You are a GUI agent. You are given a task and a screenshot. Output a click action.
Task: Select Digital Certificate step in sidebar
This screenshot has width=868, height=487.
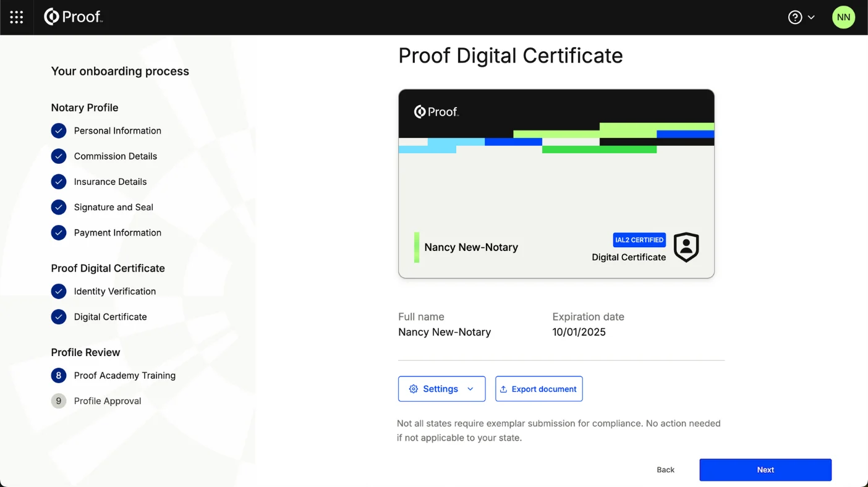pyautogui.click(x=111, y=317)
